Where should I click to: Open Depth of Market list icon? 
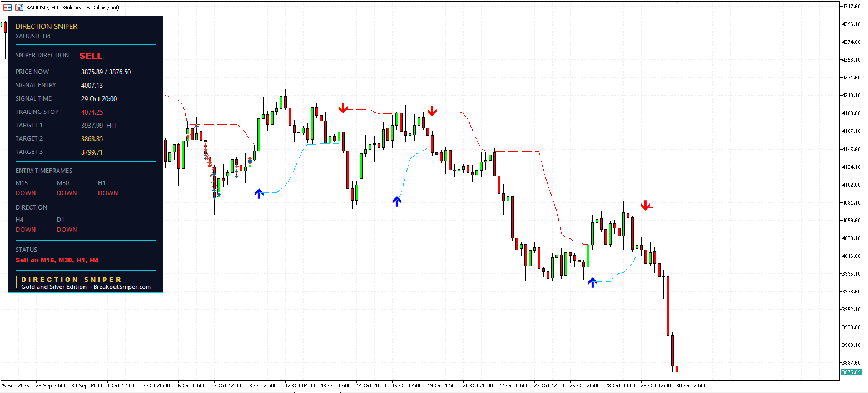(7, 7)
